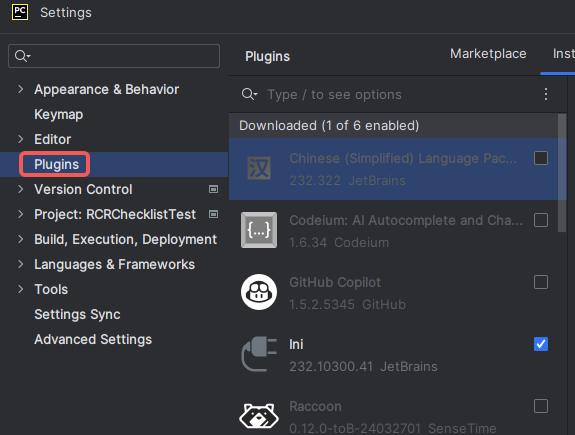This screenshot has height=435, width=575.
Task: Open plugin options three-dot menu
Action: pos(546,94)
